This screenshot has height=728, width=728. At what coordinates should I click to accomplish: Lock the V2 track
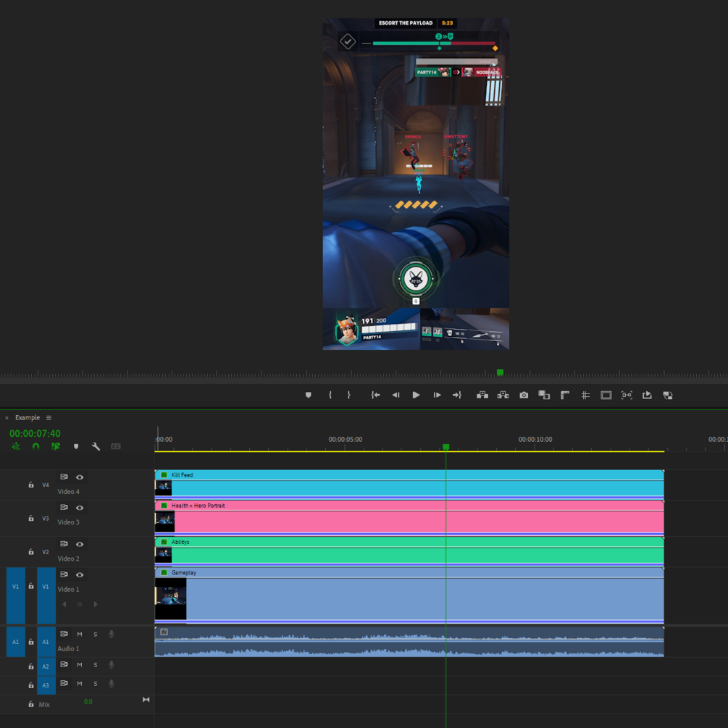point(31,551)
